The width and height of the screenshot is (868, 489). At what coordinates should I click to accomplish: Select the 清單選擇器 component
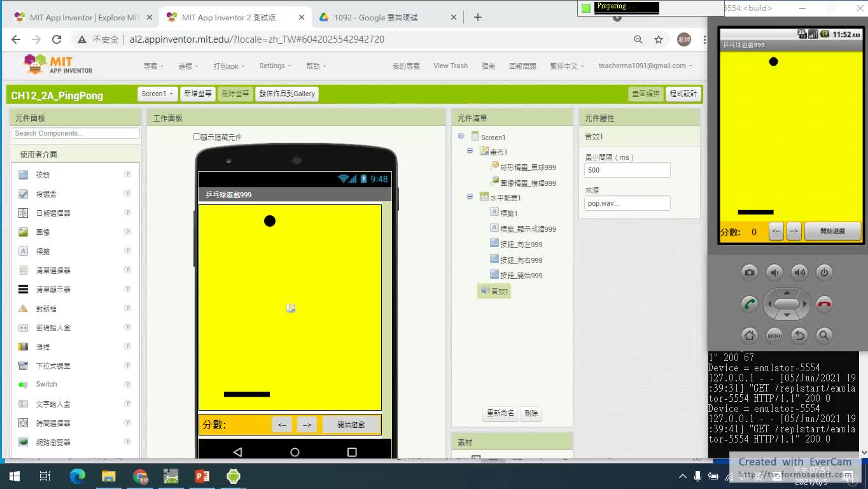53,270
